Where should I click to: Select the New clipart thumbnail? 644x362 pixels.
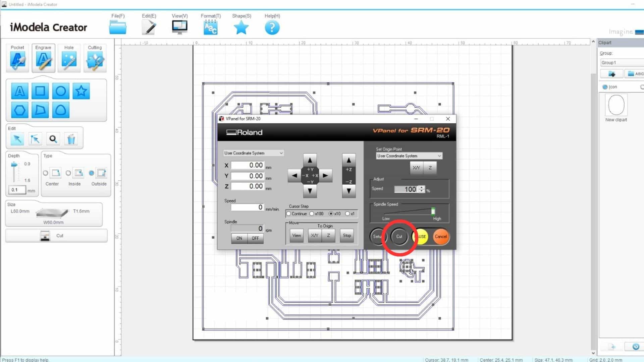(x=616, y=105)
